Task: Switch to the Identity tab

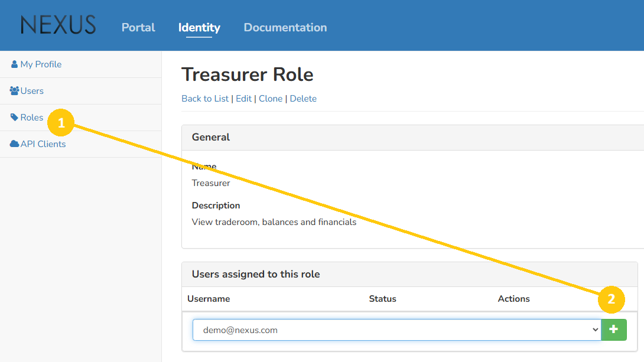Action: [x=199, y=27]
